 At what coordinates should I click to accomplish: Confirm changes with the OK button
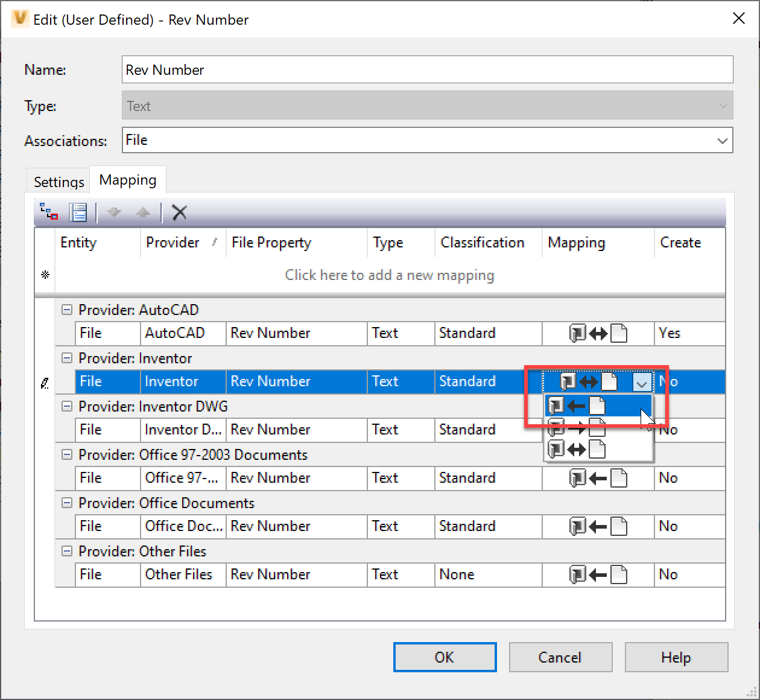coord(445,657)
